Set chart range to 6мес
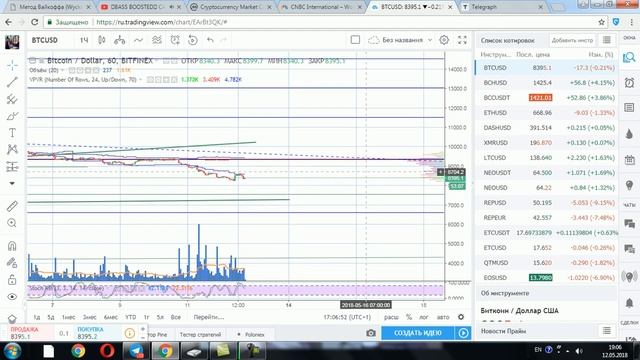Image resolution: width=640 pixels, height=360 pixels. (x=111, y=317)
